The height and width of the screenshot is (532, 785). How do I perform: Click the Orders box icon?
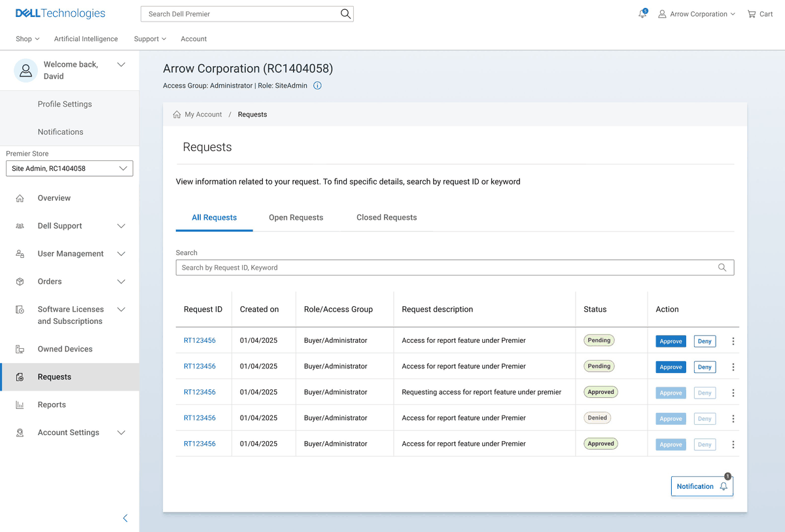point(20,281)
